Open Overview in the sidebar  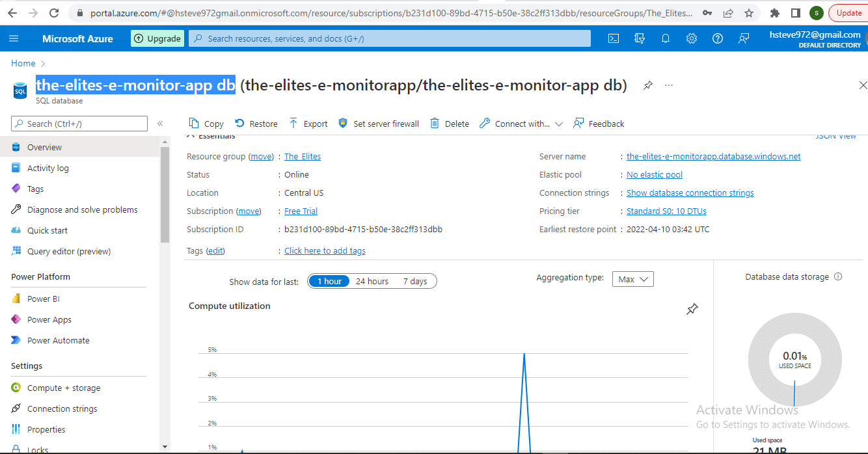[x=80, y=148]
